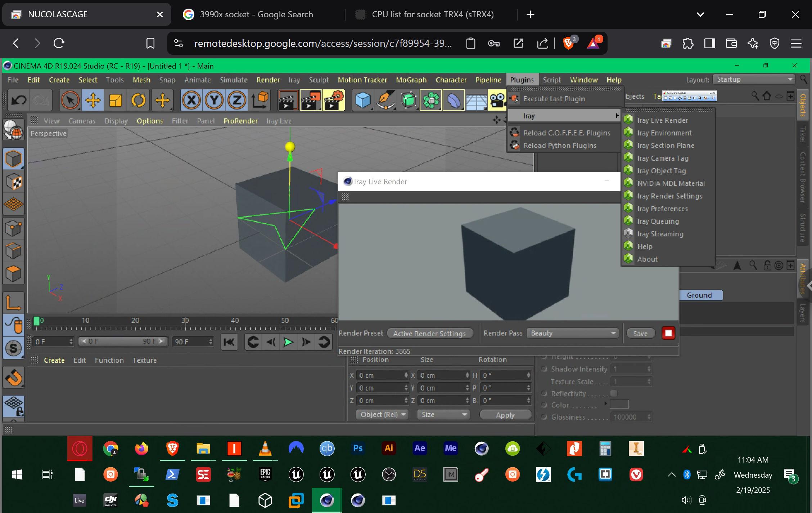Screen dimensions: 812x513
Task: Click Active Render Settings preset button
Action: (x=430, y=334)
